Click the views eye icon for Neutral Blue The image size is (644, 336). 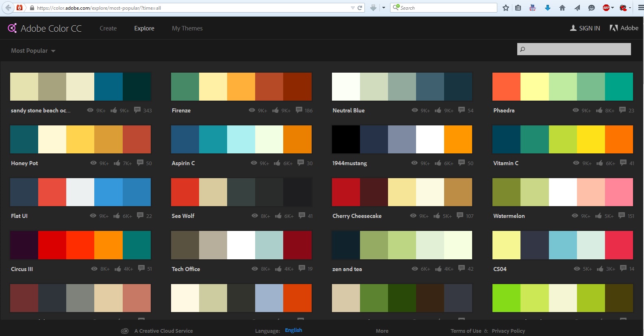pyautogui.click(x=415, y=110)
